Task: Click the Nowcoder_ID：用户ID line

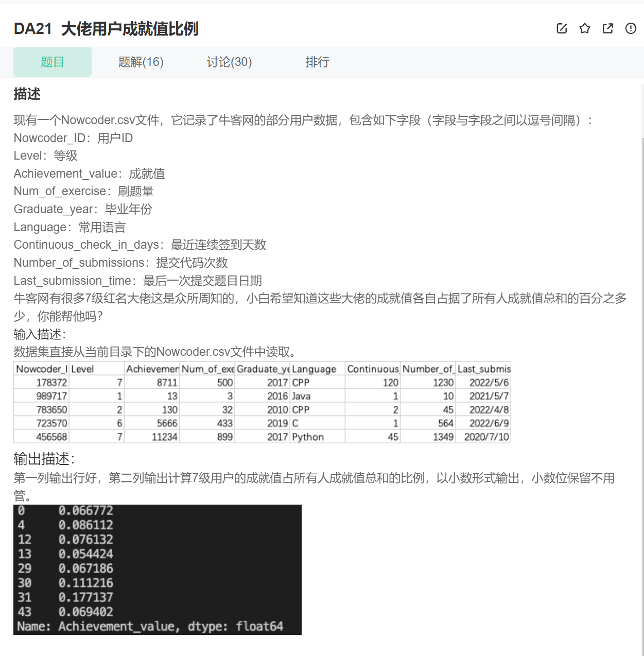Action: click(x=73, y=138)
